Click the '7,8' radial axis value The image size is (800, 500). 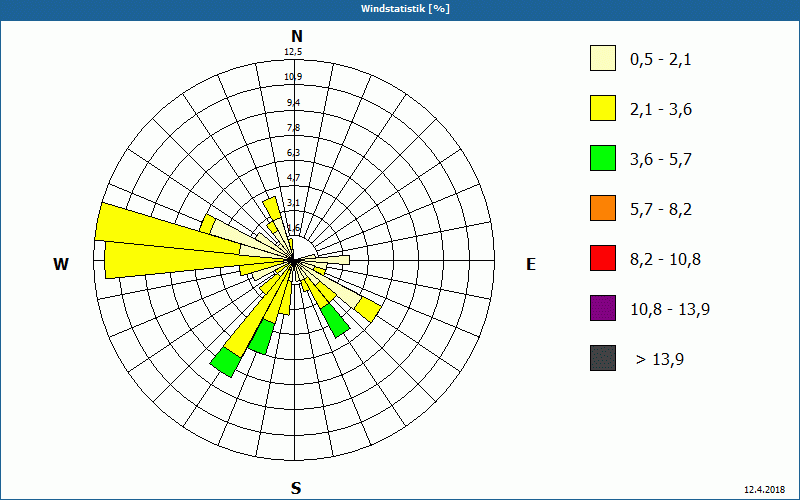293,128
